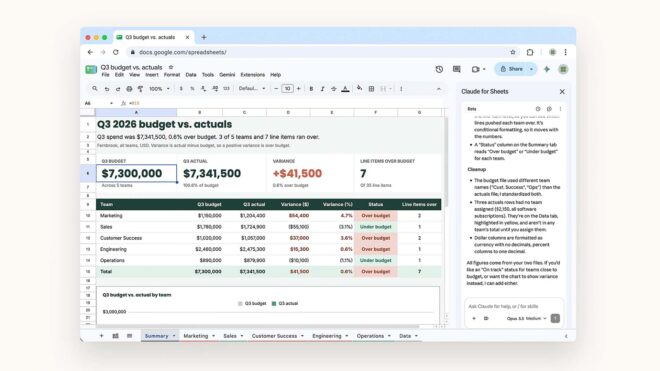Open the Insert menu
The width and height of the screenshot is (660, 371).
pos(152,75)
